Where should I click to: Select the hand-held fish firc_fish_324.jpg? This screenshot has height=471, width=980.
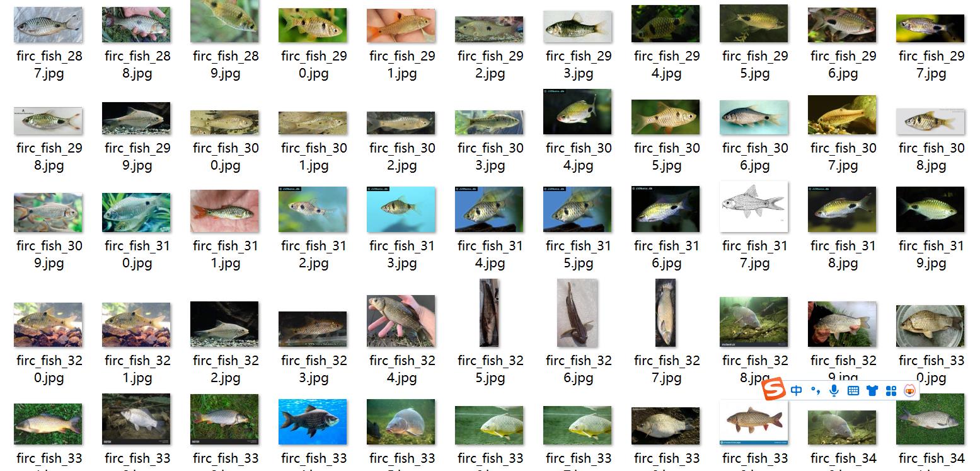[x=401, y=322]
